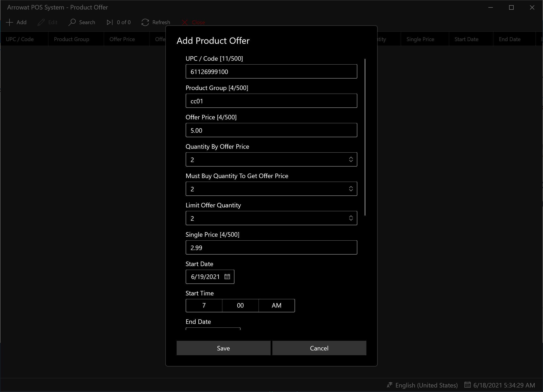The height and width of the screenshot is (392, 543).
Task: Click the Product Group input with cc01
Action: (x=271, y=101)
